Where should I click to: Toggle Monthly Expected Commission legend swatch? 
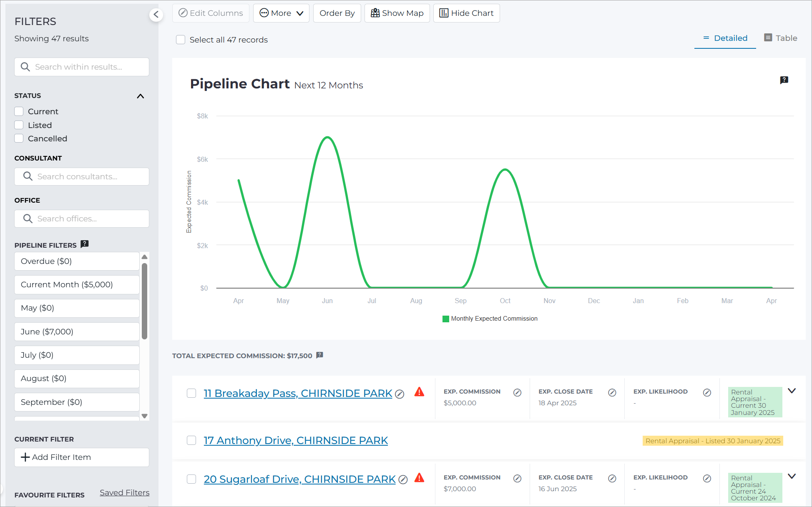pos(446,319)
